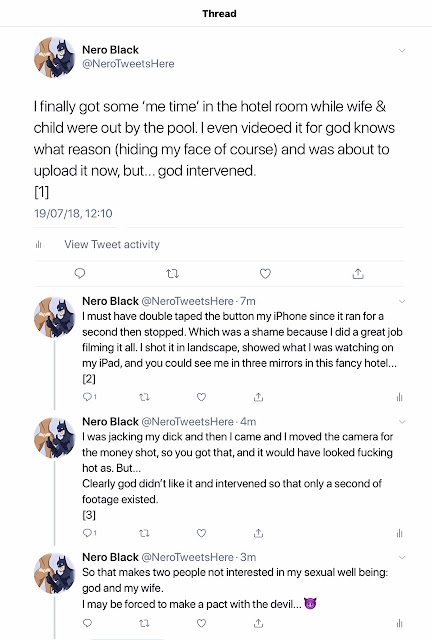The width and height of the screenshot is (432, 640).
Task: Retweet the tweet ending with [2]
Action: point(144,397)
